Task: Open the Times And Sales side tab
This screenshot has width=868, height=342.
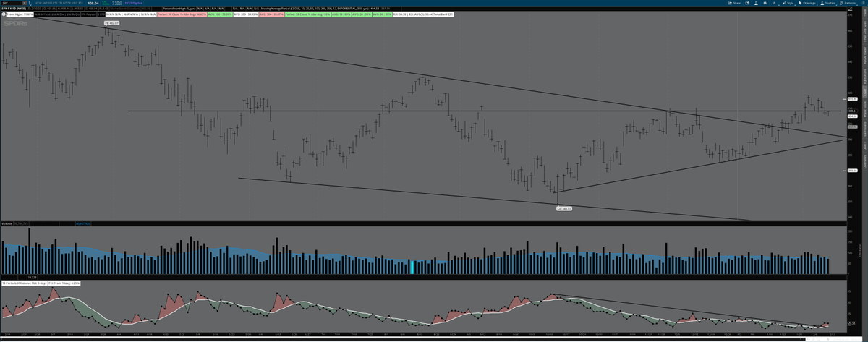Action: pyautogui.click(x=864, y=31)
